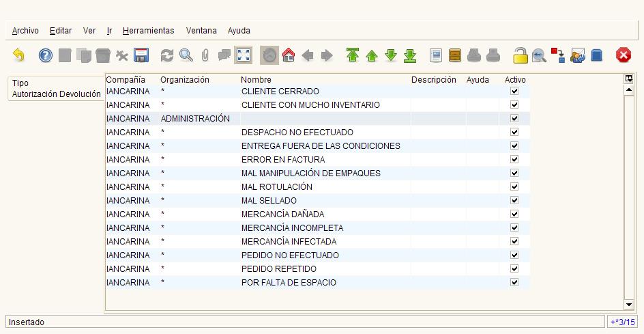Open the Editar menu
644x334 pixels.
point(61,31)
